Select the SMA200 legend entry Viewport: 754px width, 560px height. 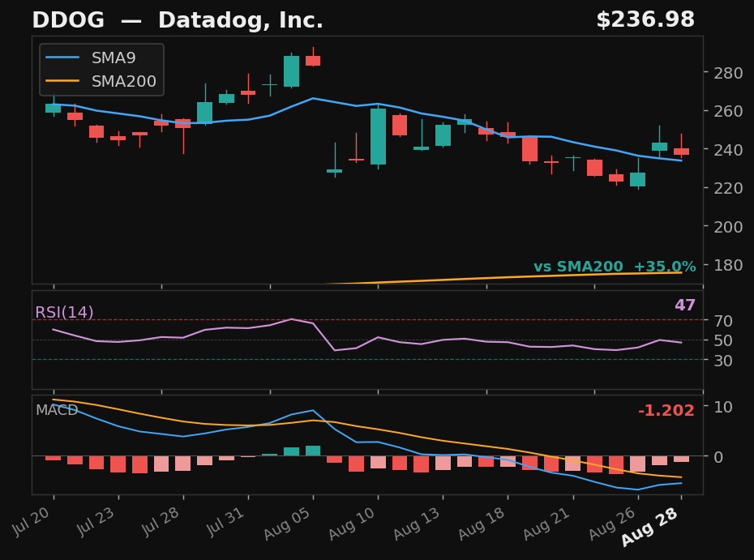pos(101,81)
